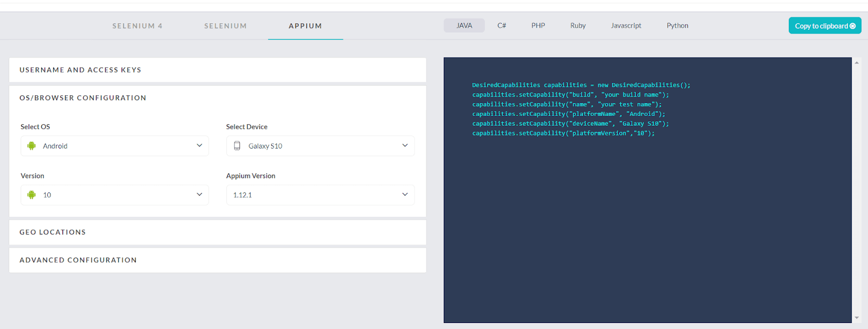Open the Select OS dropdown

point(114,146)
